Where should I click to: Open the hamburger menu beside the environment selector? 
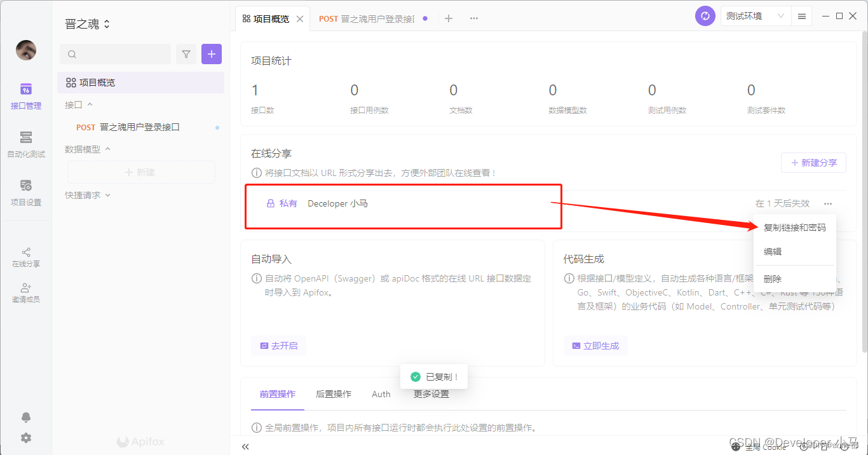point(802,16)
